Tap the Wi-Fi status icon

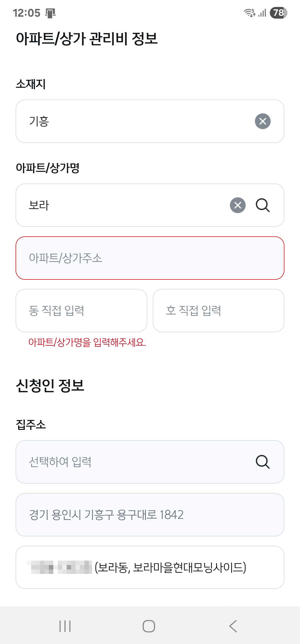click(249, 13)
